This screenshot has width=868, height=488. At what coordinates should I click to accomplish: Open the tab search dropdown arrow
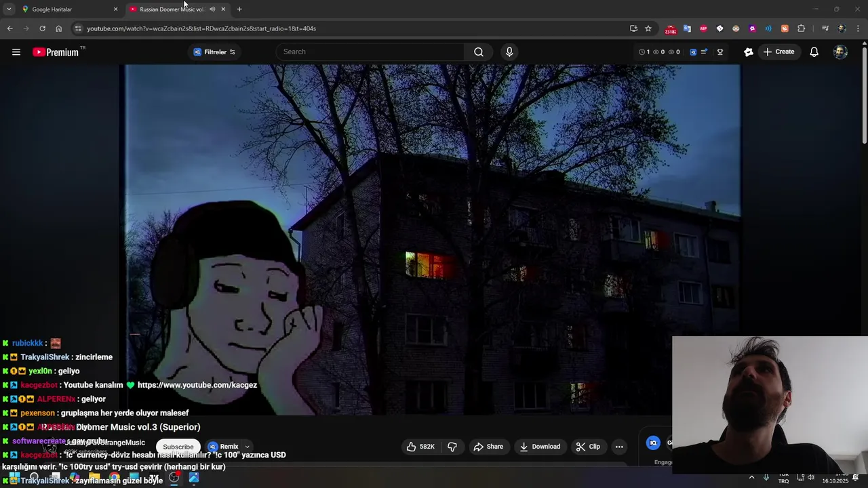[8, 9]
